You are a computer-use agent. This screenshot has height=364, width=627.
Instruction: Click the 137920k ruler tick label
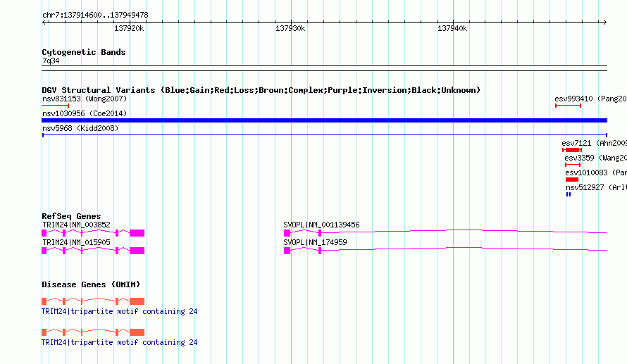click(x=129, y=28)
